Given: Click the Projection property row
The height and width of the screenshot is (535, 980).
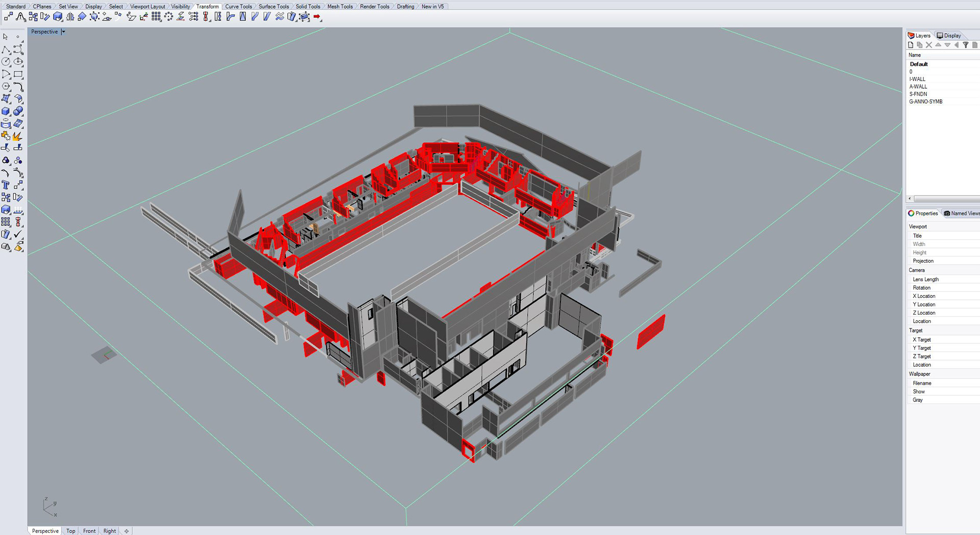Looking at the screenshot, I should [943, 261].
